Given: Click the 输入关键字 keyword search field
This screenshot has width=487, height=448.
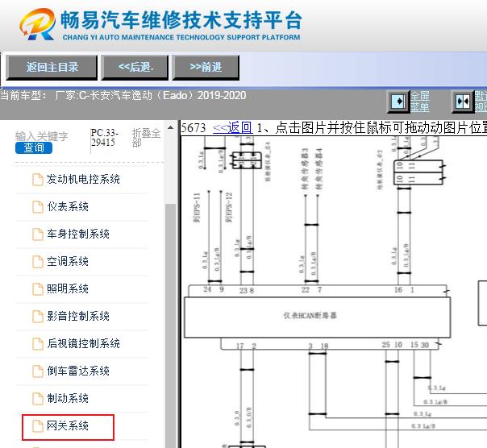Looking at the screenshot, I should (41, 136).
